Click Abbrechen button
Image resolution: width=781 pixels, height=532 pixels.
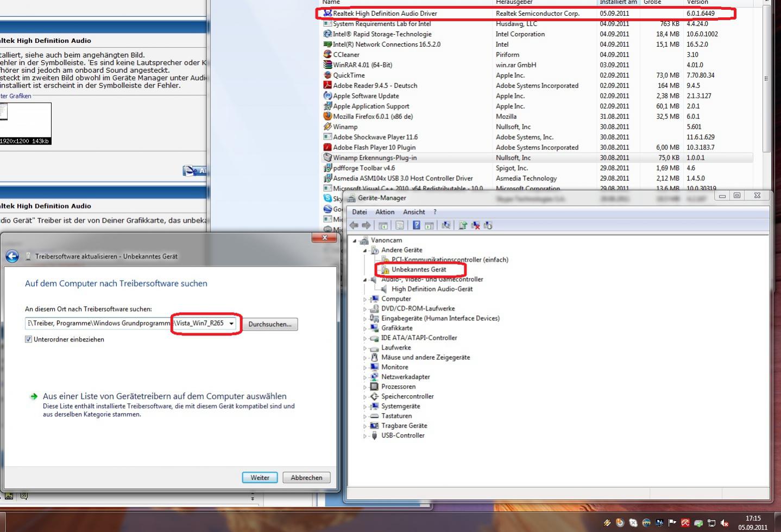tap(306, 478)
